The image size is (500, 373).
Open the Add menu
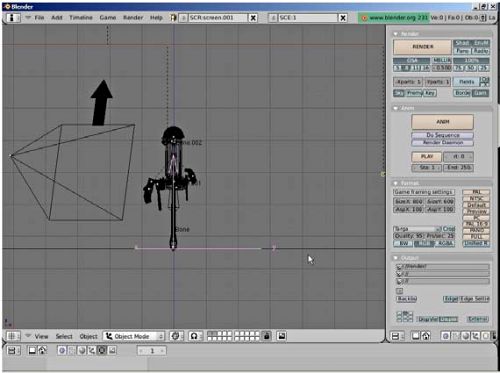[x=57, y=17]
